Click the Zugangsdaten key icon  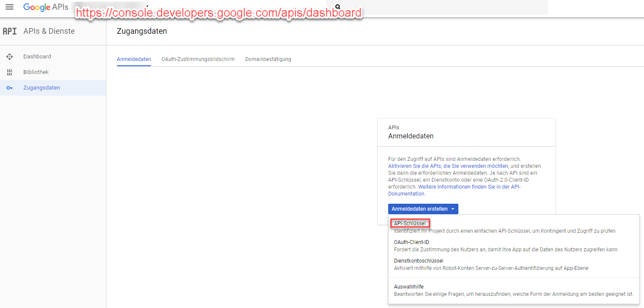[x=10, y=88]
